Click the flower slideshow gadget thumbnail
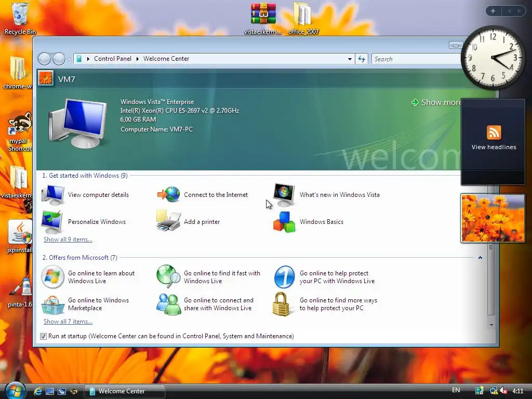Viewport: 532px width, 399px height. [493, 218]
